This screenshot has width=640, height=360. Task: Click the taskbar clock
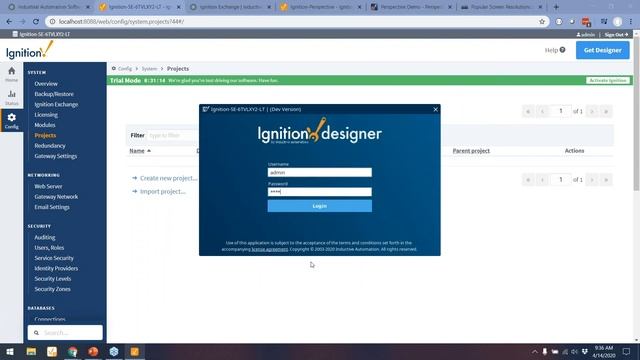(604, 351)
